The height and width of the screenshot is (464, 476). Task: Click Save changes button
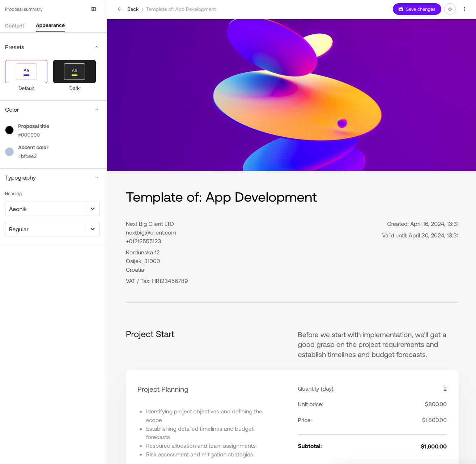[x=417, y=9]
